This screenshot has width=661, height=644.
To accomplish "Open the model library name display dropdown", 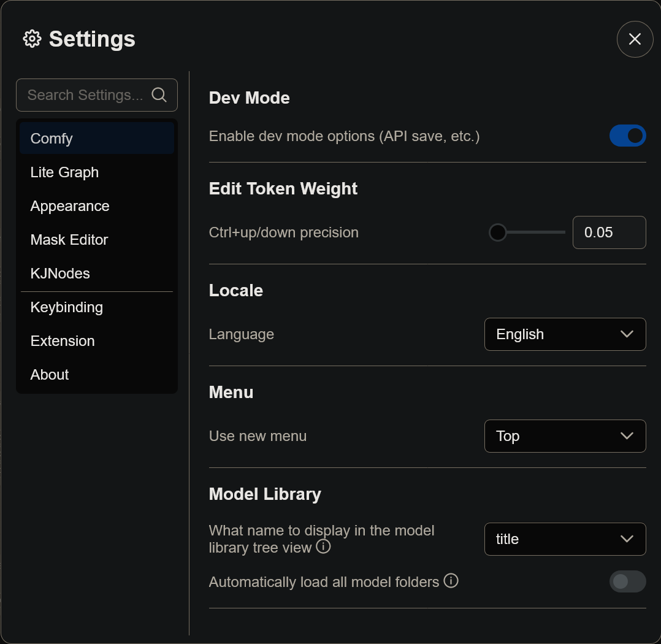I will click(565, 539).
